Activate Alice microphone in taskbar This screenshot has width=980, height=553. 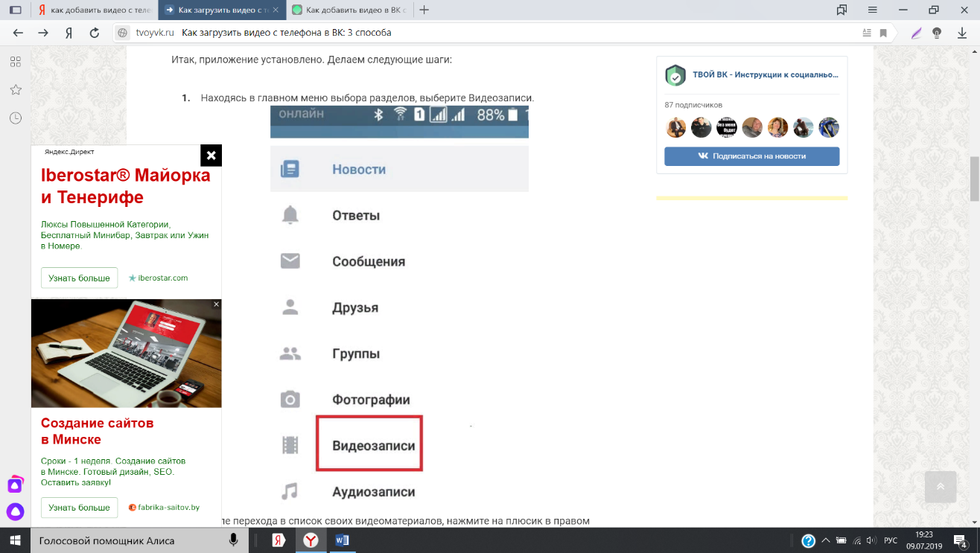tap(233, 540)
